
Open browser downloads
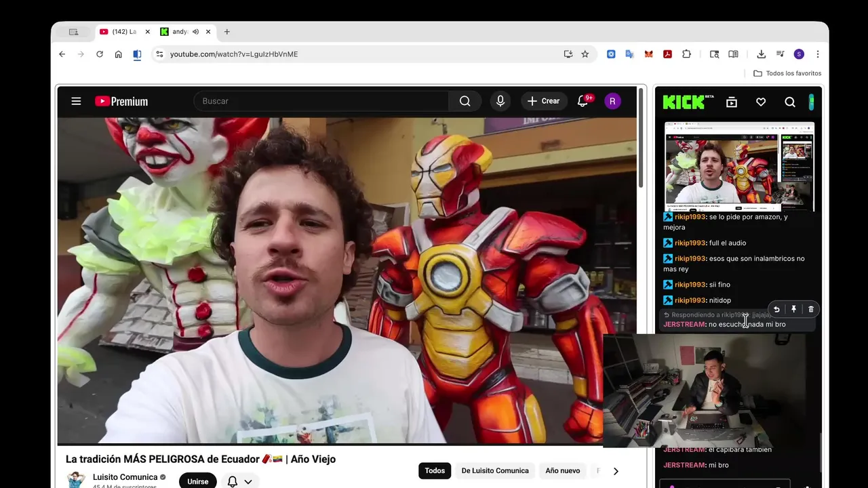pos(761,54)
